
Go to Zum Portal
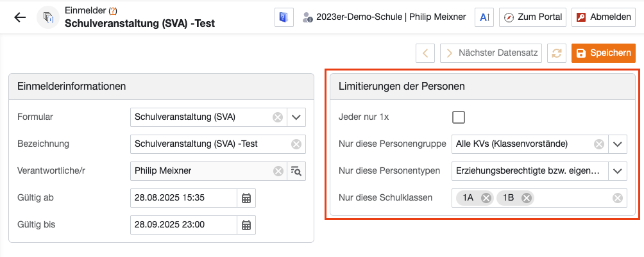tap(532, 17)
